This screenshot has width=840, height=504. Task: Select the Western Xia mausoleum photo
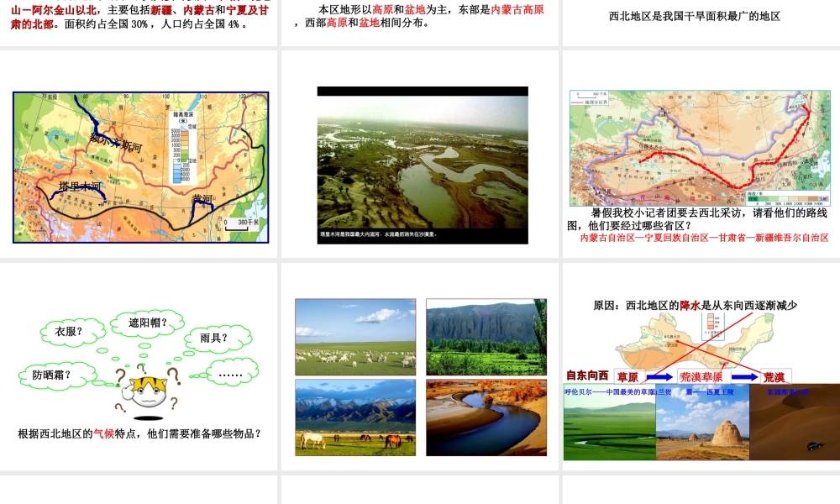(703, 422)
